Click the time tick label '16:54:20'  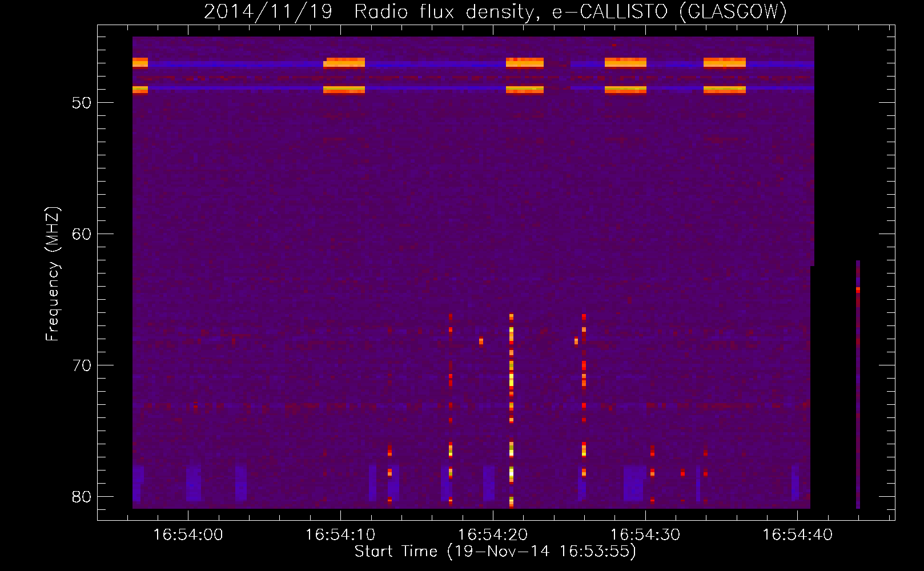click(x=493, y=535)
